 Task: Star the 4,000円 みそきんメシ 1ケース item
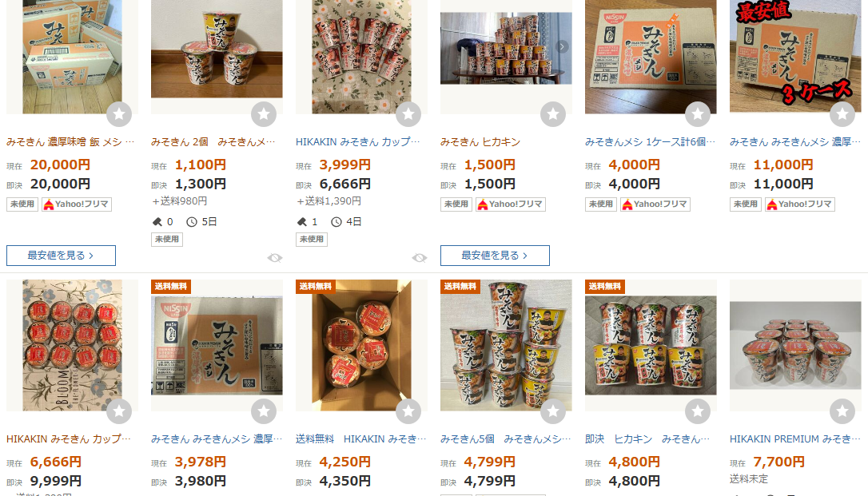click(698, 114)
